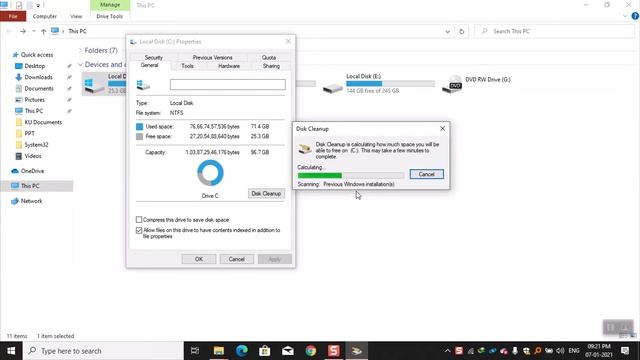Open the Hardware tab
The width and height of the screenshot is (640, 360).
tap(229, 66)
